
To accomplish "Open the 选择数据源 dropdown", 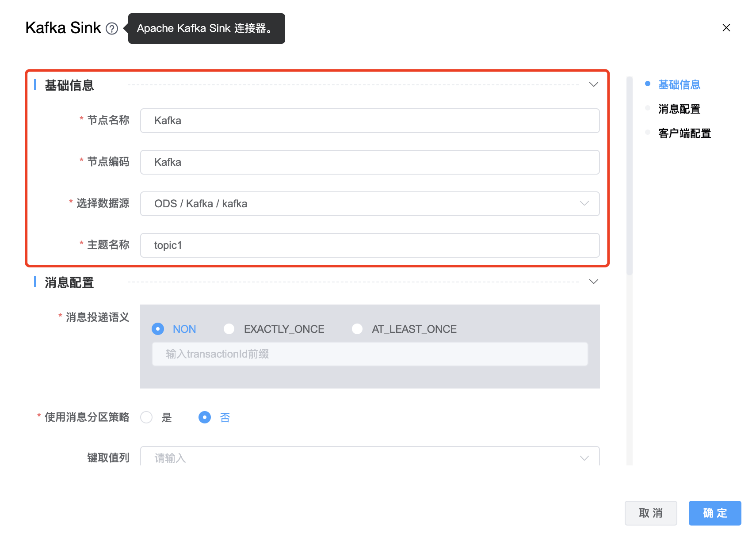I will pos(370,204).
